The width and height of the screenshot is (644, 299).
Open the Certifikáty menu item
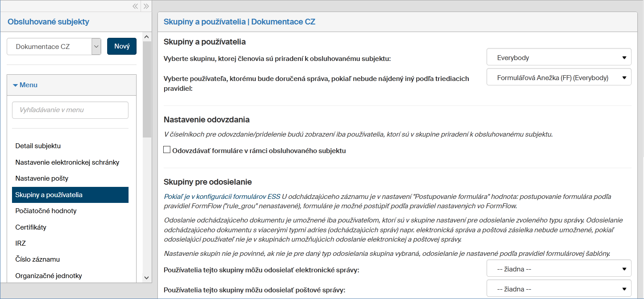coord(31,227)
